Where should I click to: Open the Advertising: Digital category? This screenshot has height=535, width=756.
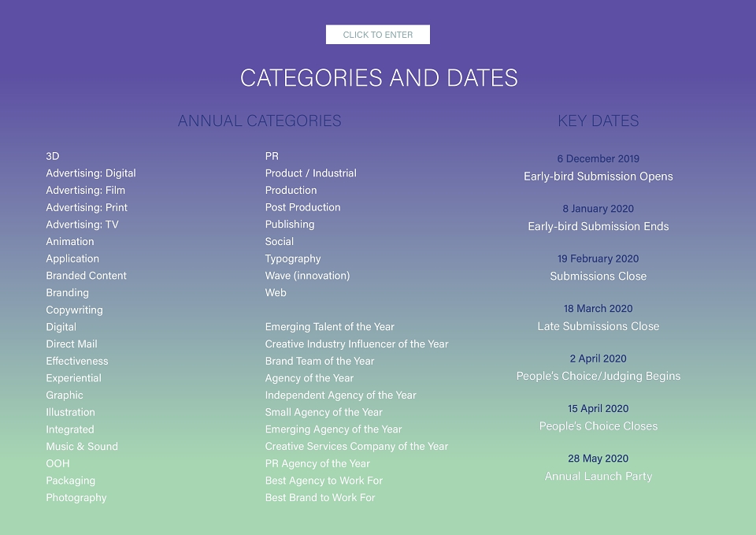91,173
